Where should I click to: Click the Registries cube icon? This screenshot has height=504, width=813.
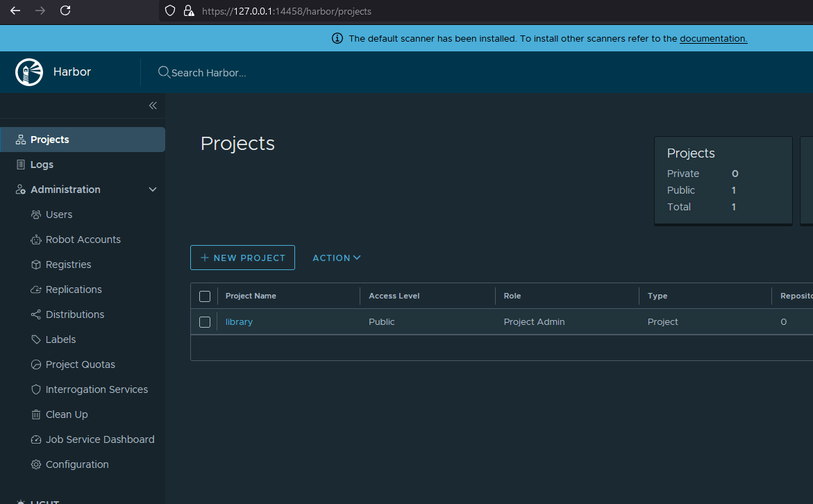click(36, 264)
